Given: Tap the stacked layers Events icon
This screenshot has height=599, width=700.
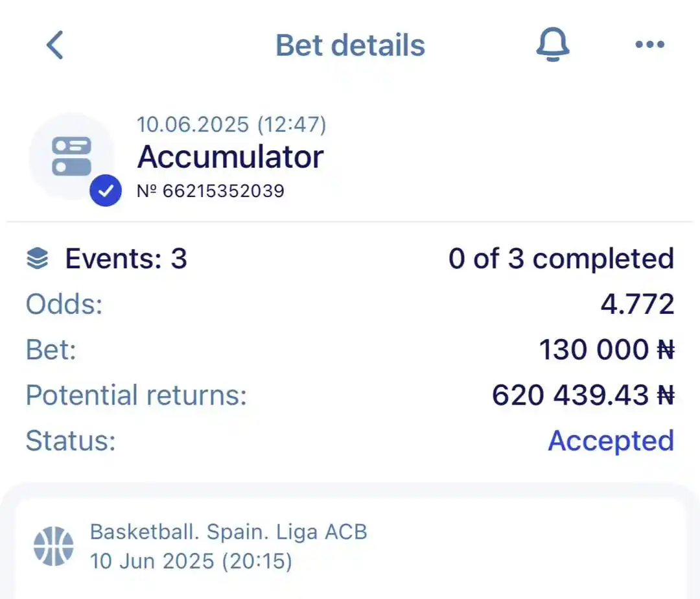Looking at the screenshot, I should (38, 259).
